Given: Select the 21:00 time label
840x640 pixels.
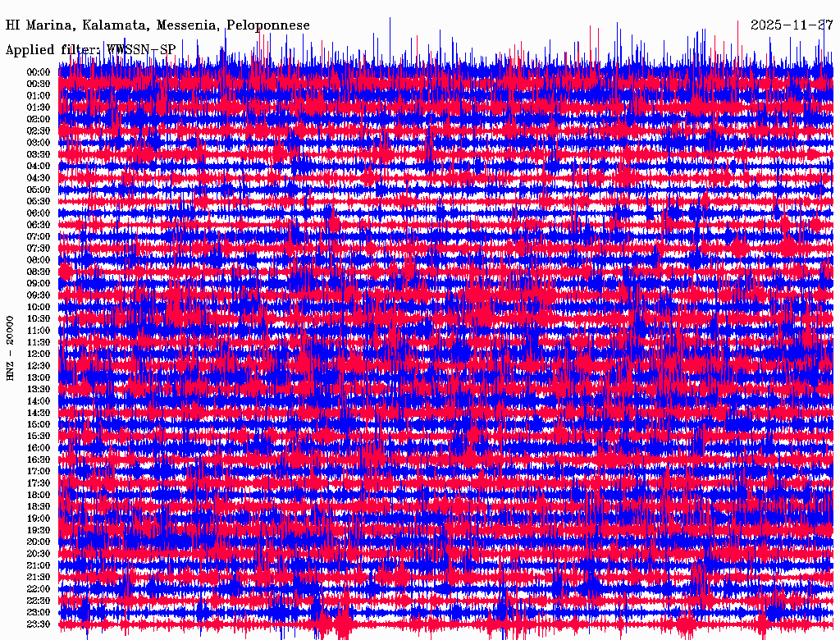Looking at the screenshot, I should coord(39,565).
